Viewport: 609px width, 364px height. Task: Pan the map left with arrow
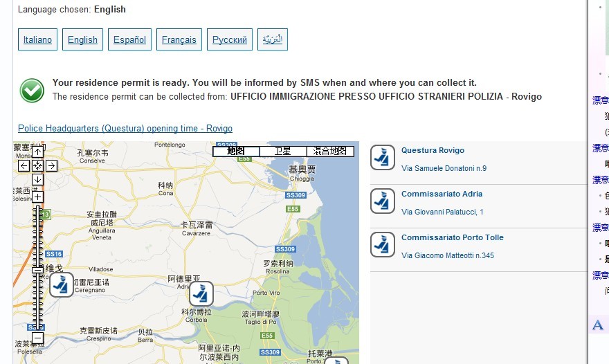(x=24, y=165)
